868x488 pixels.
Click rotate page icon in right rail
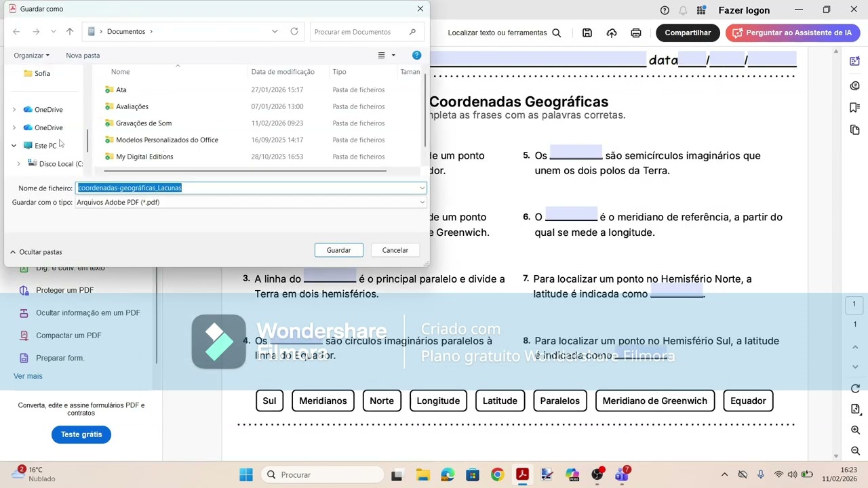point(855,388)
